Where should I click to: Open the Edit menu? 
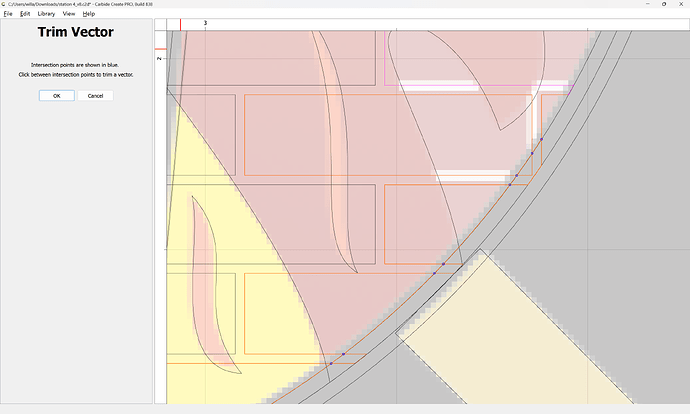click(23, 14)
